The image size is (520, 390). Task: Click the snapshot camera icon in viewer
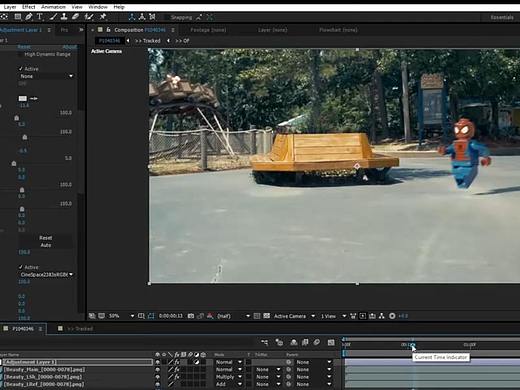[x=191, y=316]
